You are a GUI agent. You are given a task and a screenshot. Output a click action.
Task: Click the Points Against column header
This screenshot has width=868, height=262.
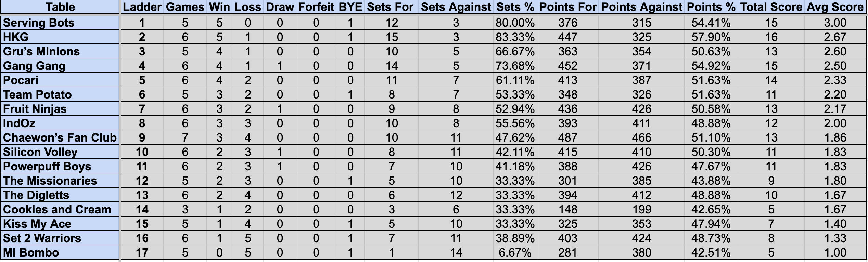[x=641, y=7]
